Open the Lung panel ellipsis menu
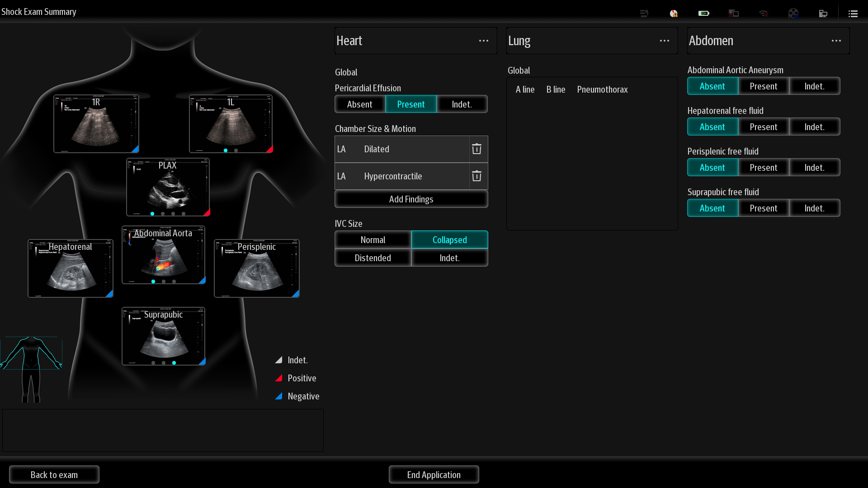The width and height of the screenshot is (868, 488). (x=664, y=41)
